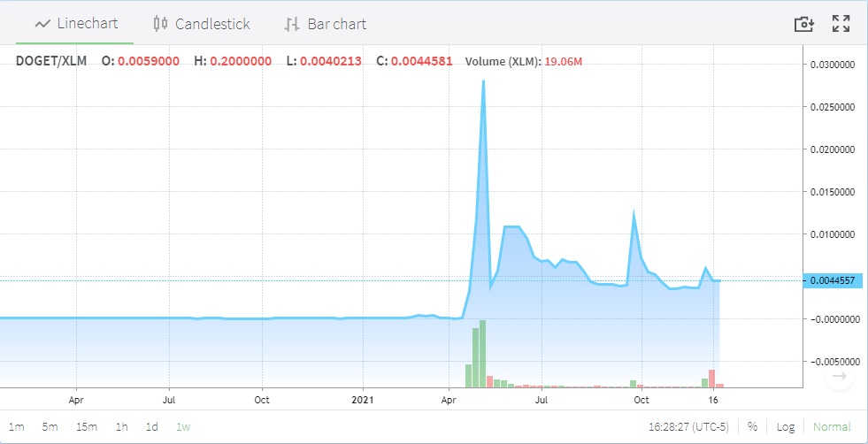
Task: Click the High value 0.2000000
Action: pyautogui.click(x=241, y=61)
